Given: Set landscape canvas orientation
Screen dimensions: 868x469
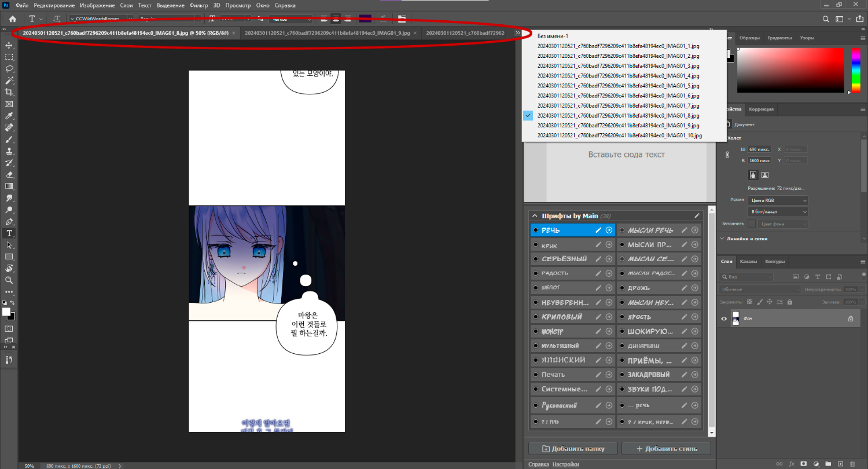Looking at the screenshot, I should coord(764,174).
